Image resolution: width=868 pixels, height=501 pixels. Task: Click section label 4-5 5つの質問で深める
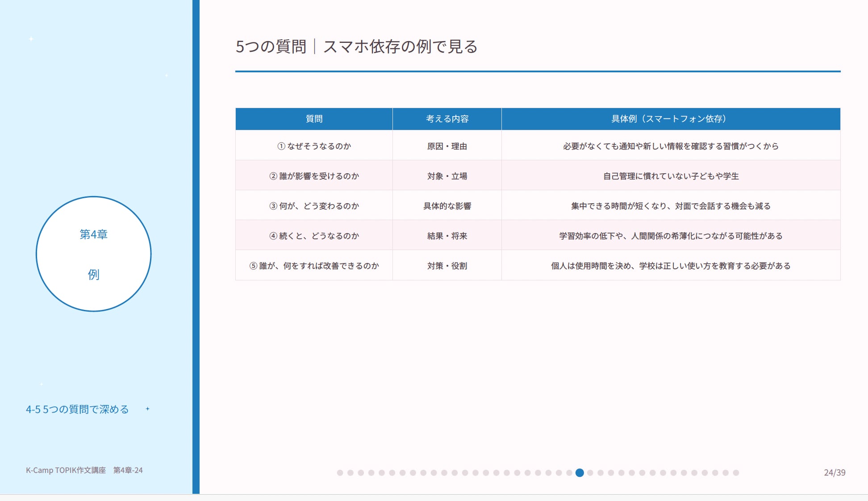click(77, 409)
